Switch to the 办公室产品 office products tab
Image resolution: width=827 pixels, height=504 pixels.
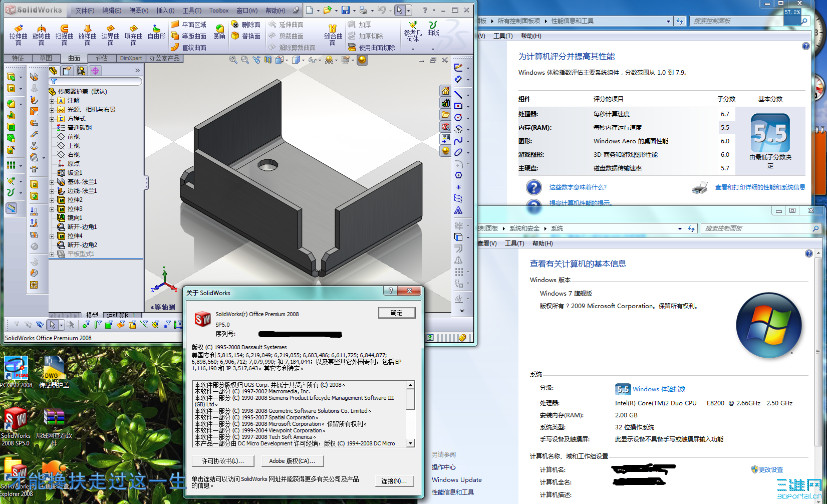(x=164, y=58)
